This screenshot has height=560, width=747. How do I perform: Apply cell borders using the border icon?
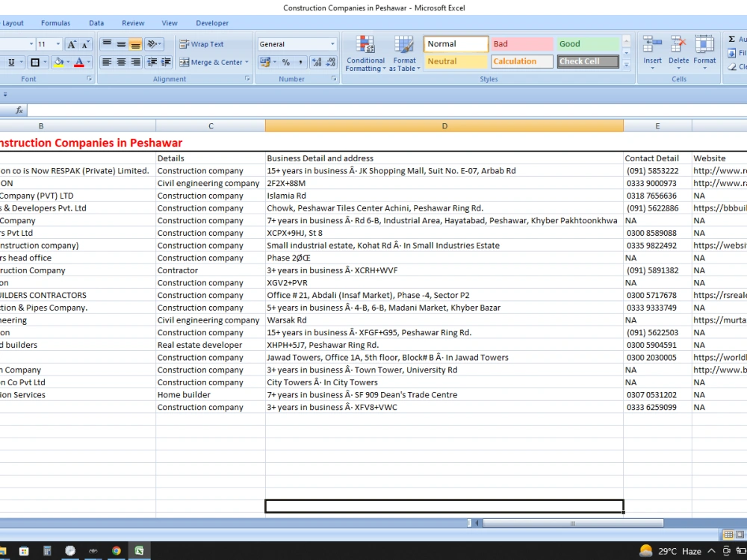click(x=35, y=62)
